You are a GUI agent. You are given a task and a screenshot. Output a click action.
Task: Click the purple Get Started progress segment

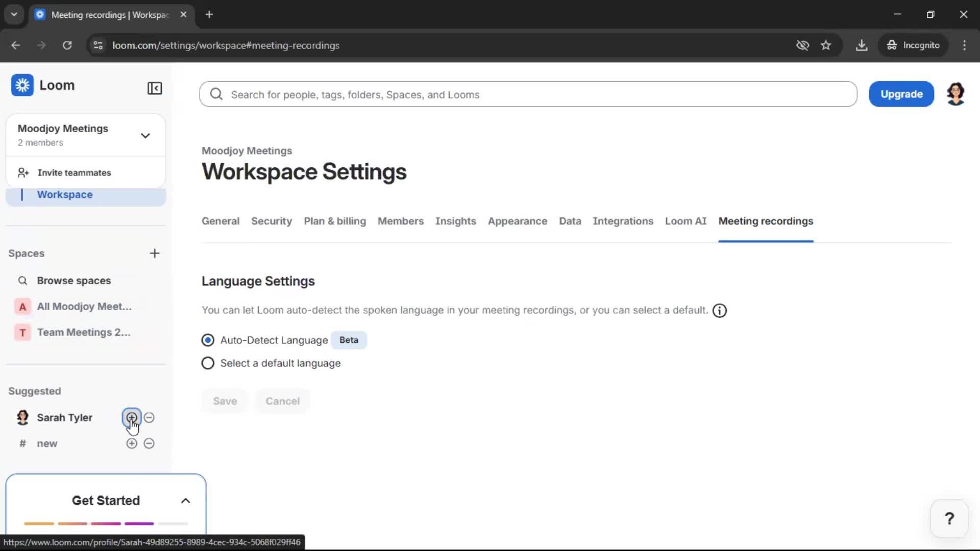pyautogui.click(x=138, y=523)
